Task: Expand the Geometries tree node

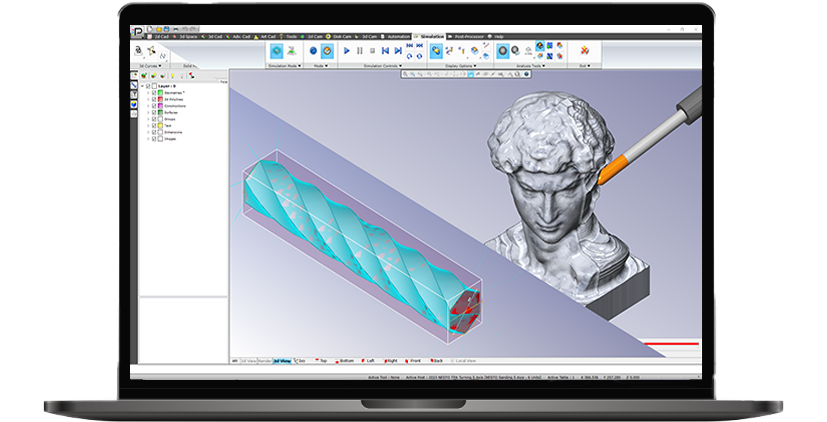Action: [x=148, y=93]
